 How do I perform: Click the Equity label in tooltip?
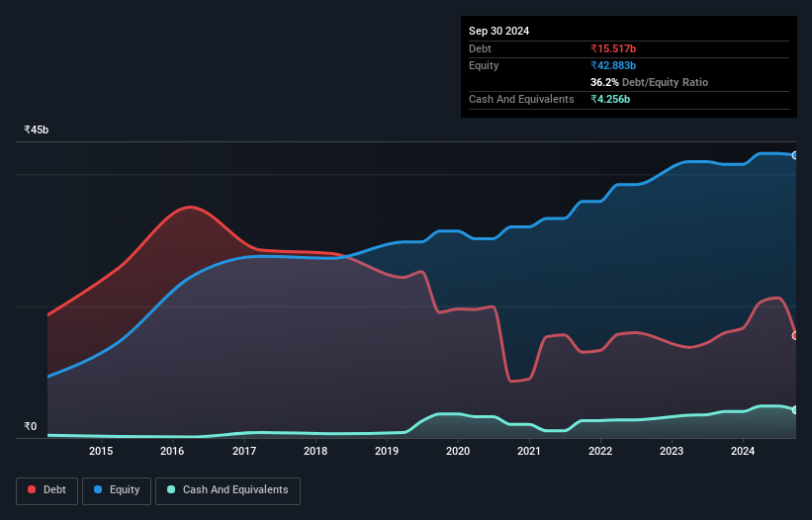pyautogui.click(x=484, y=65)
